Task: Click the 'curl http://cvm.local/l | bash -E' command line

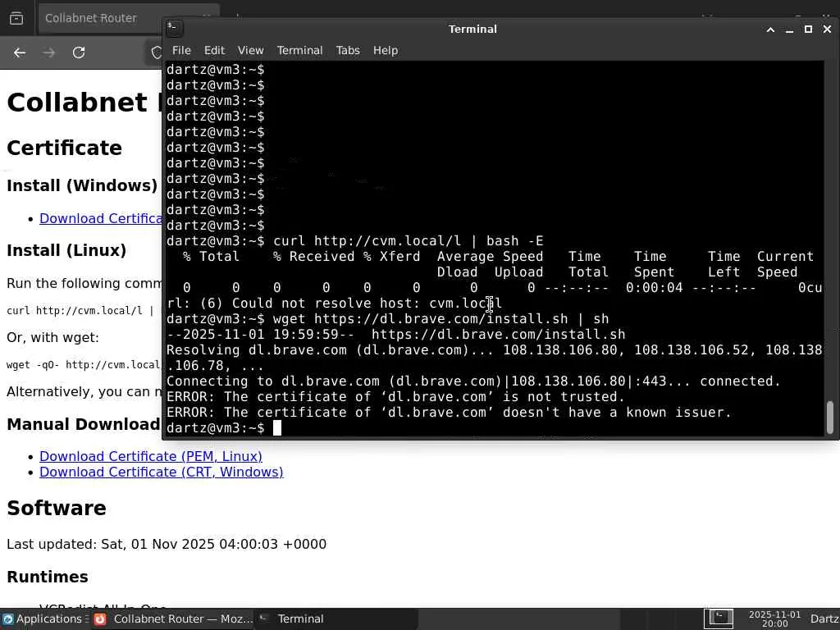Action: pyautogui.click(x=409, y=241)
